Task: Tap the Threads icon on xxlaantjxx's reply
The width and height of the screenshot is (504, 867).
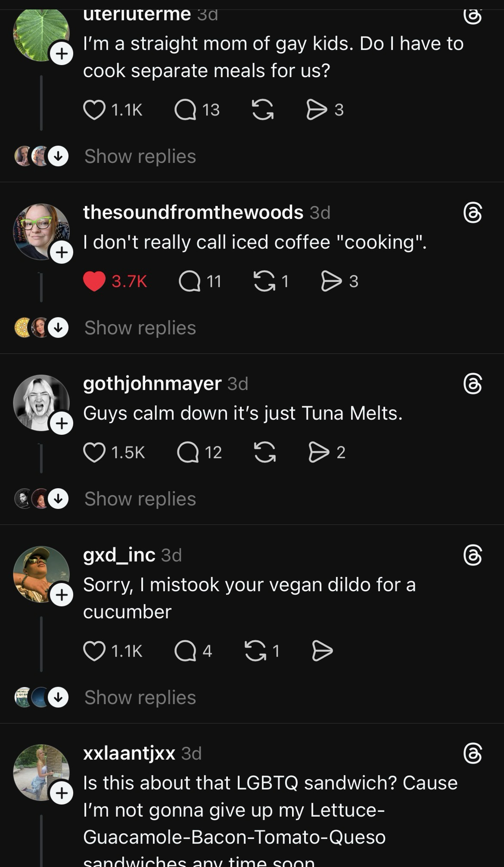Action: click(x=472, y=753)
